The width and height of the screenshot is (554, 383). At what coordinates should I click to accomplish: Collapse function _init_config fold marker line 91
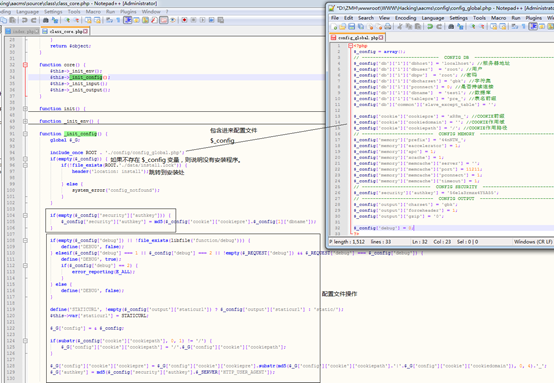click(x=25, y=134)
